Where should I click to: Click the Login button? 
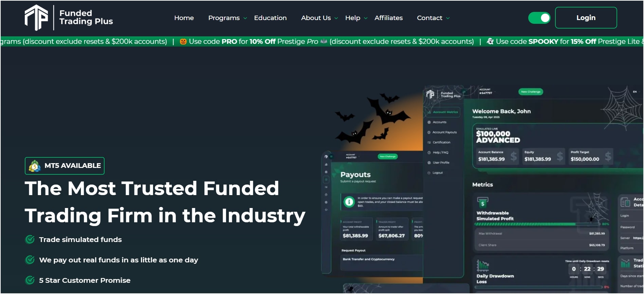[586, 18]
